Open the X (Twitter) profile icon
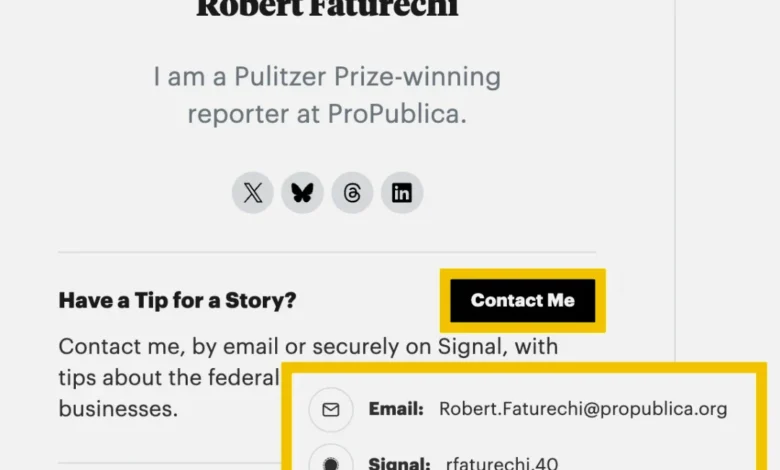The height and width of the screenshot is (470, 780). (253, 193)
